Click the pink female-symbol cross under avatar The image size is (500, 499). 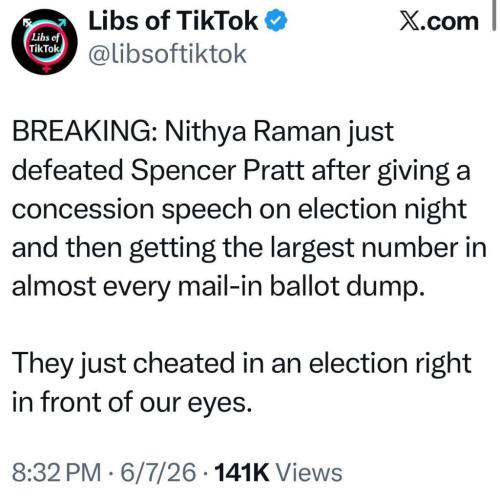[46, 68]
